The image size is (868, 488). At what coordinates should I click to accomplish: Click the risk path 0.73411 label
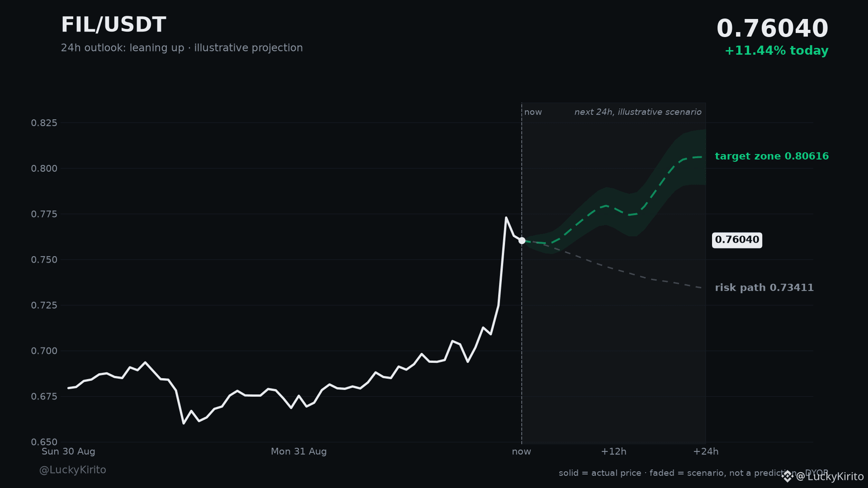tap(764, 288)
